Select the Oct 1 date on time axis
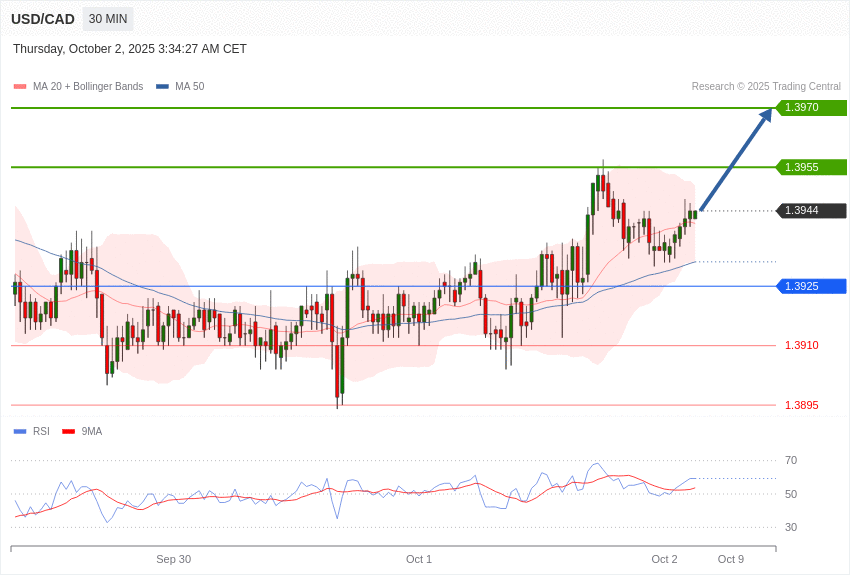The height and width of the screenshot is (576, 850). point(419,559)
